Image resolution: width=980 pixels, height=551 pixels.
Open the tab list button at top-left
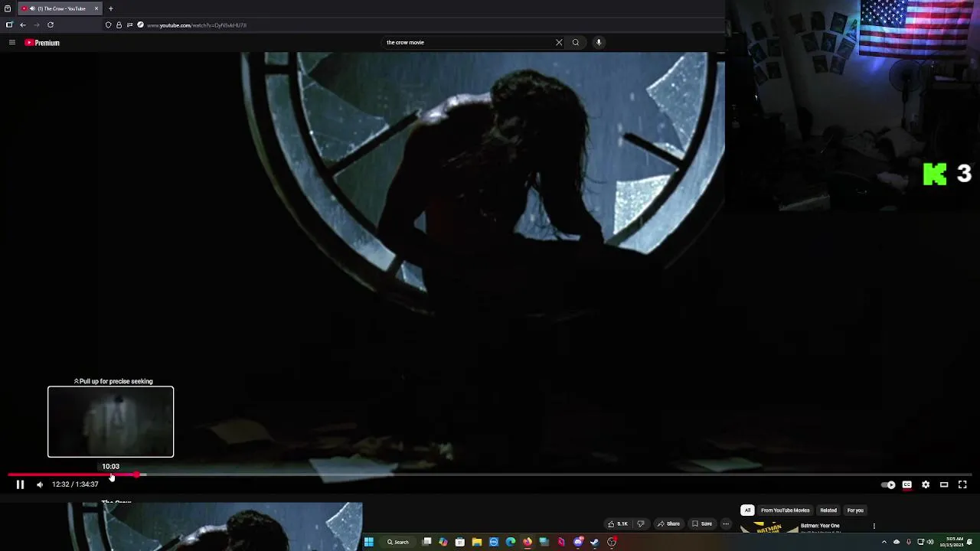[x=8, y=8]
